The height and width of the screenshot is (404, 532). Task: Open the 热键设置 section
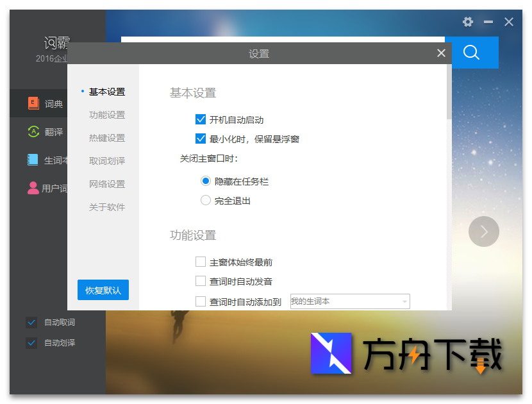coord(107,138)
